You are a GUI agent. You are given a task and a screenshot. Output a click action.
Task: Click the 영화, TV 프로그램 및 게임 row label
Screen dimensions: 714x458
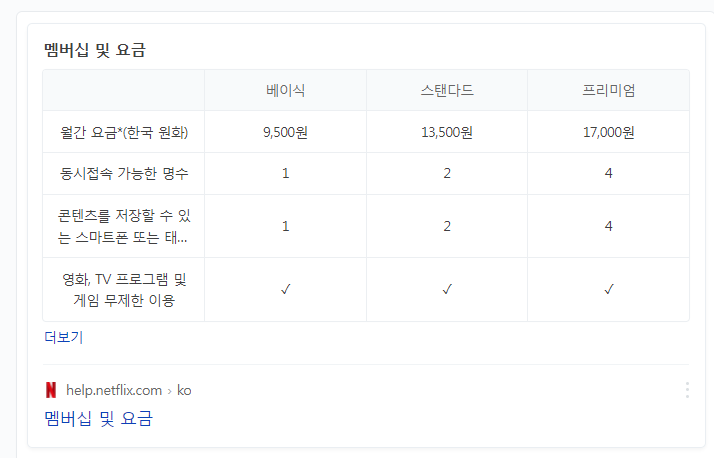click(x=124, y=290)
